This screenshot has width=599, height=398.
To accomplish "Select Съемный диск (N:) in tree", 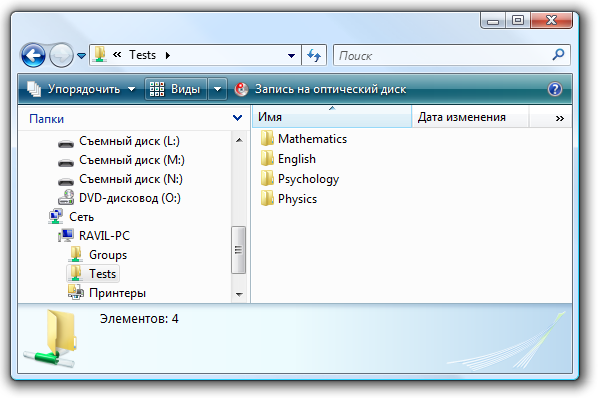I will pos(131,179).
